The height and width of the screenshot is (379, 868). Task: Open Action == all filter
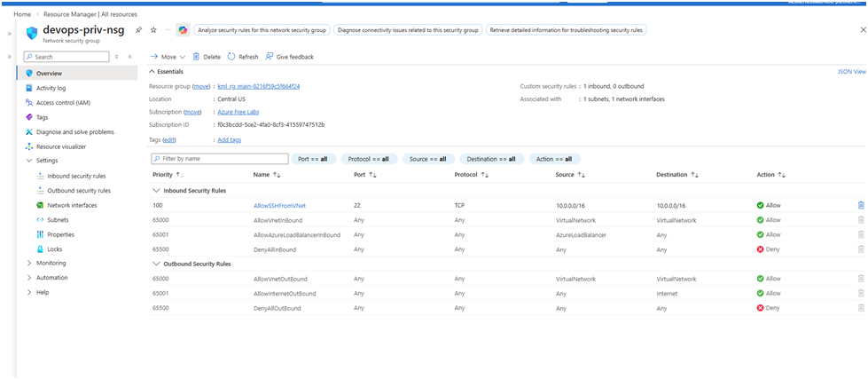point(554,159)
